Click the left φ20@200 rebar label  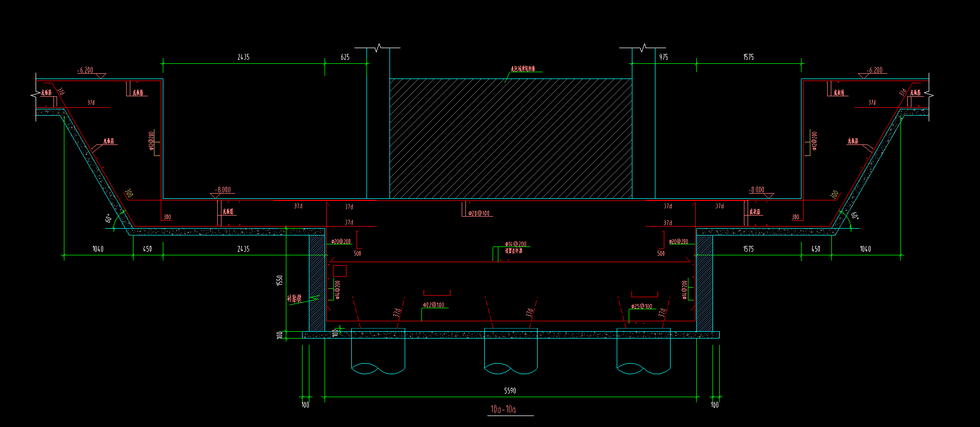341,242
